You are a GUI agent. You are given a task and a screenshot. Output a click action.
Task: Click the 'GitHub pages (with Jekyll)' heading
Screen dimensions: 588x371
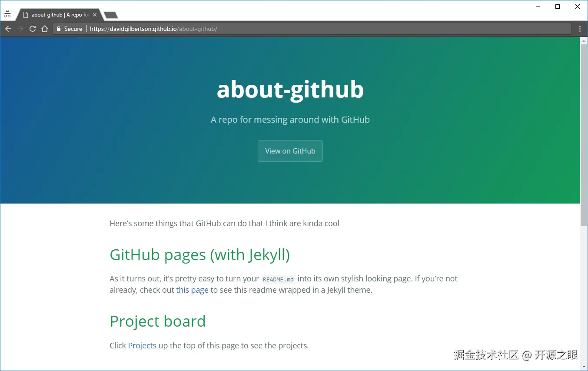coord(199,255)
